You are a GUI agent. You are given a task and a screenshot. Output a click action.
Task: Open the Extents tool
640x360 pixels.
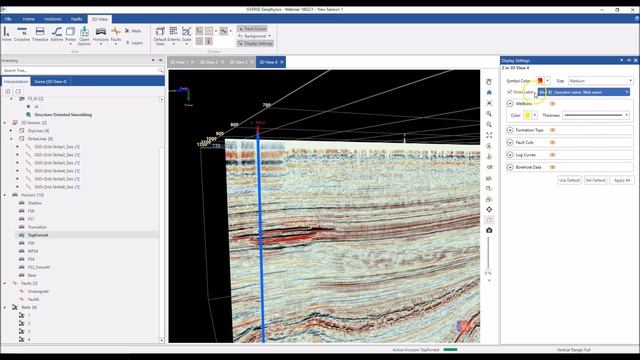(x=173, y=35)
